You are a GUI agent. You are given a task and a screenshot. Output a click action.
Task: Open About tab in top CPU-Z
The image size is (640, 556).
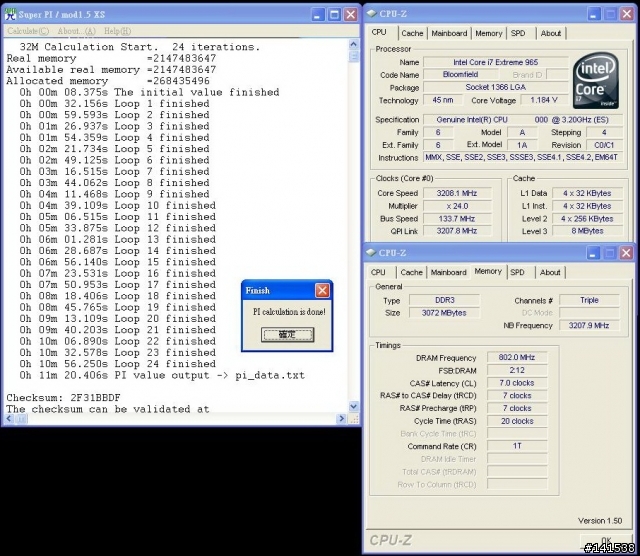tap(551, 33)
